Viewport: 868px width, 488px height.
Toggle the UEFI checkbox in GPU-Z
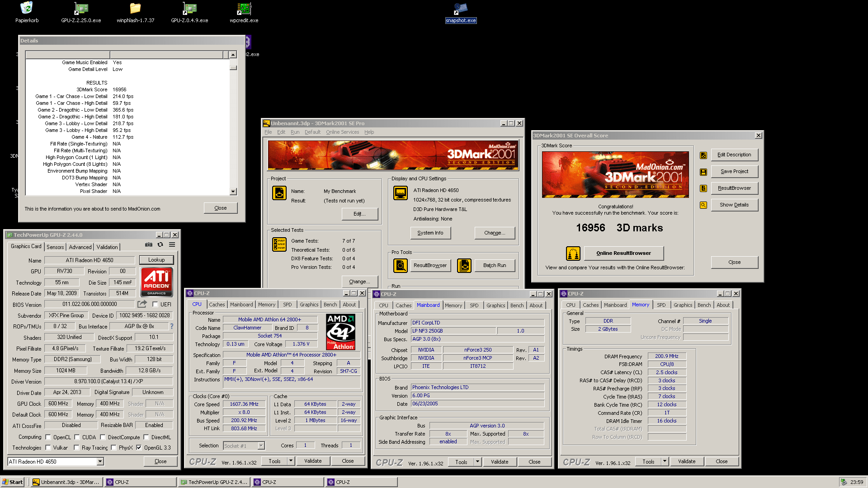pos(155,305)
